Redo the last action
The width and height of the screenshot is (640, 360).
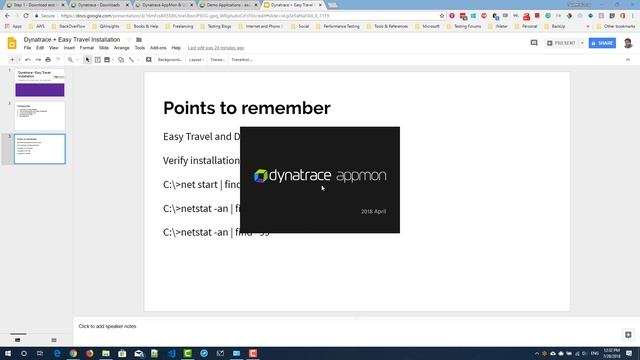(38, 60)
